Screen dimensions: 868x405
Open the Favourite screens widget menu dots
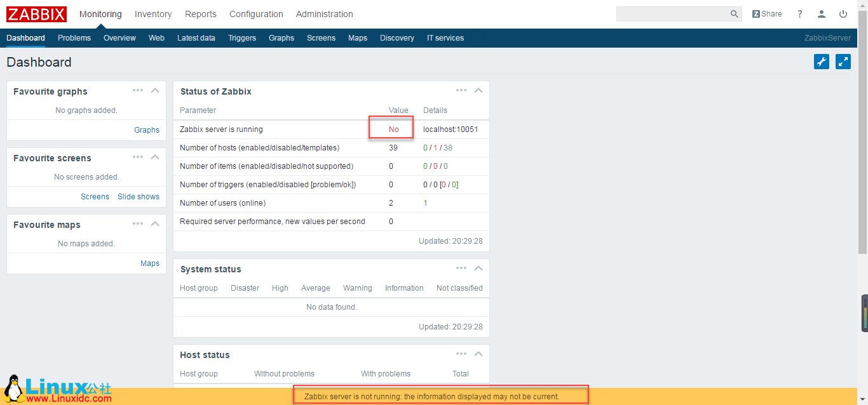[x=138, y=156]
